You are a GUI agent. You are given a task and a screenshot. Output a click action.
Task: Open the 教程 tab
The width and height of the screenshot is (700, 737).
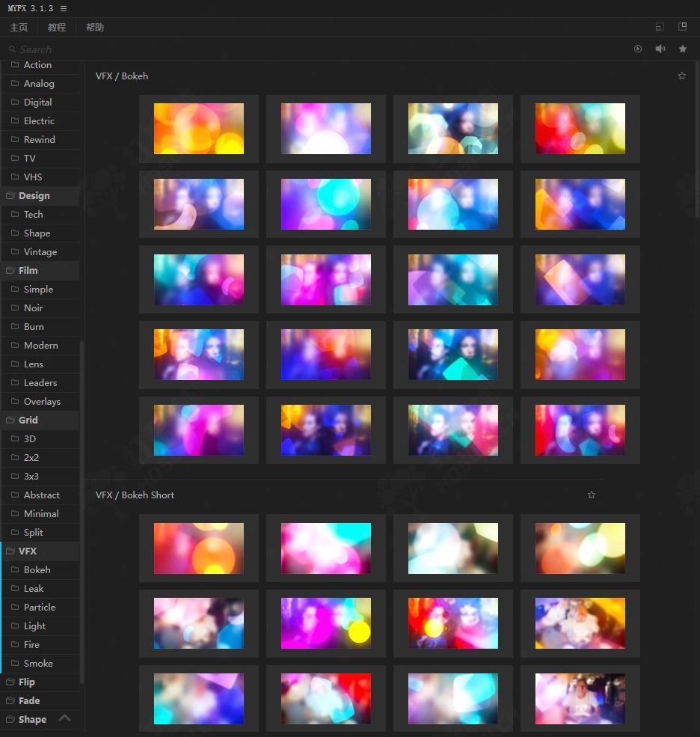click(57, 27)
